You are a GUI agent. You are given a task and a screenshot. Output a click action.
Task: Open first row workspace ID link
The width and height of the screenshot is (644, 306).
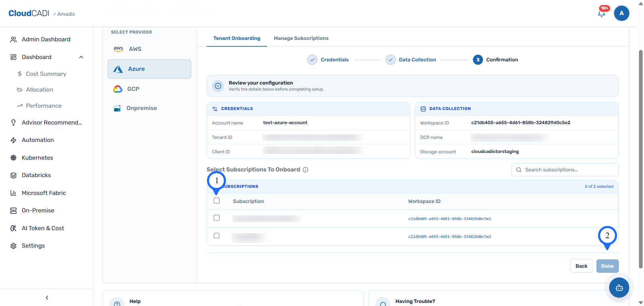(449, 219)
